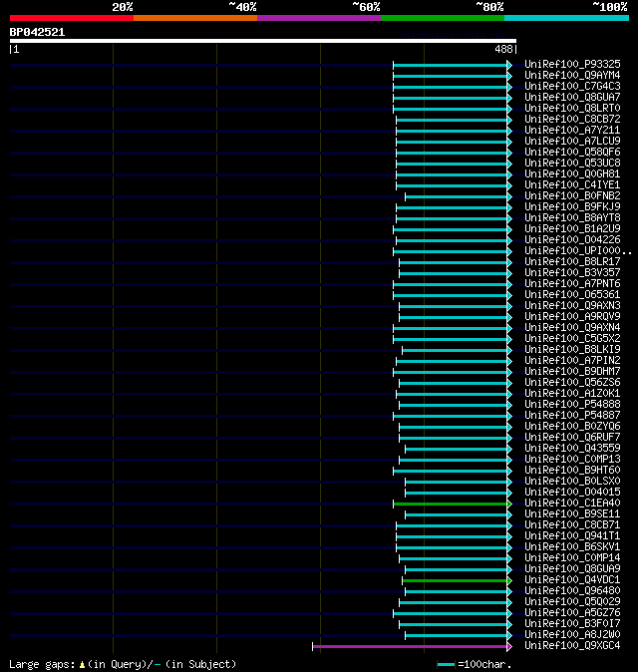Image resolution: width=638 pixels, height=672 pixels.
Task: Open hit UniRef100_A5GZ76
Action: (572, 613)
